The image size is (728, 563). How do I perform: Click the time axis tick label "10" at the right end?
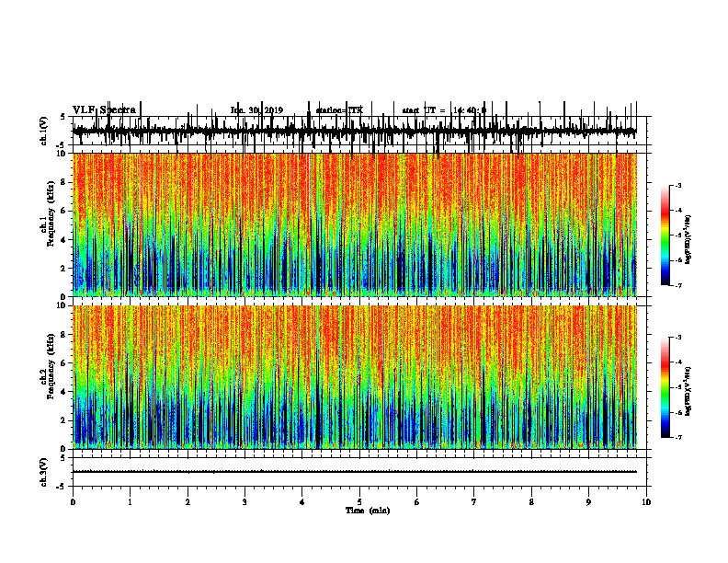coord(646,502)
